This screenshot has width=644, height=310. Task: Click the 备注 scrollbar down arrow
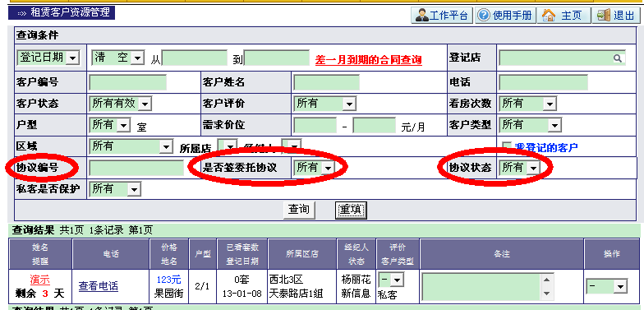pyautogui.click(x=546, y=294)
